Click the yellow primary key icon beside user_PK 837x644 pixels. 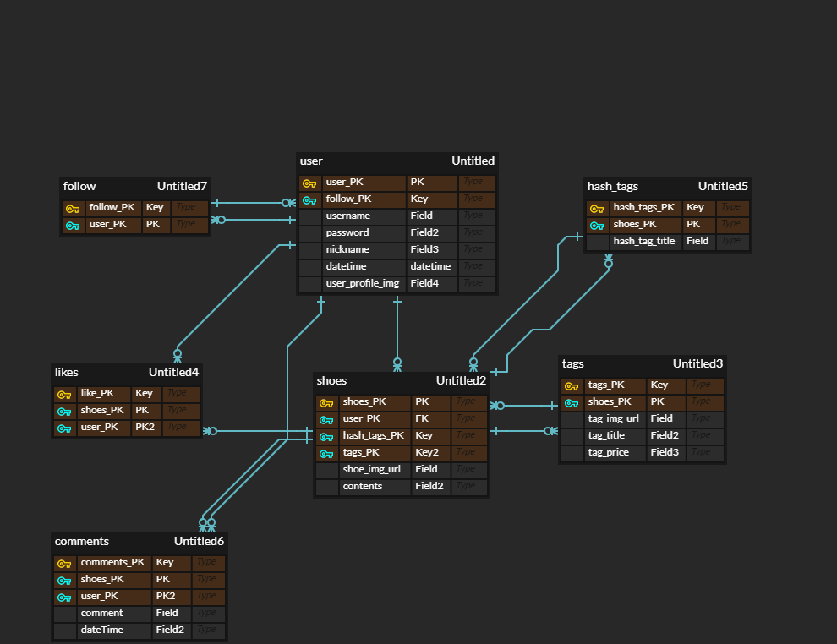click(310, 182)
